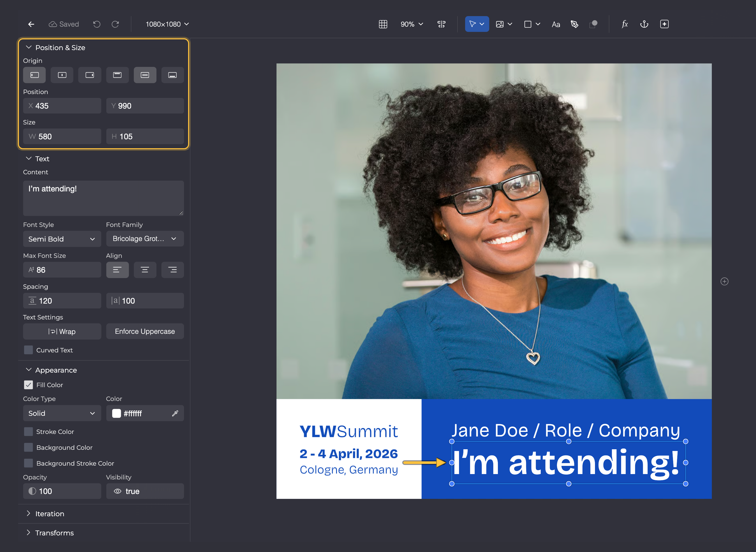Click the white #ffffff color swatch
This screenshot has width=756, height=552.
click(117, 413)
